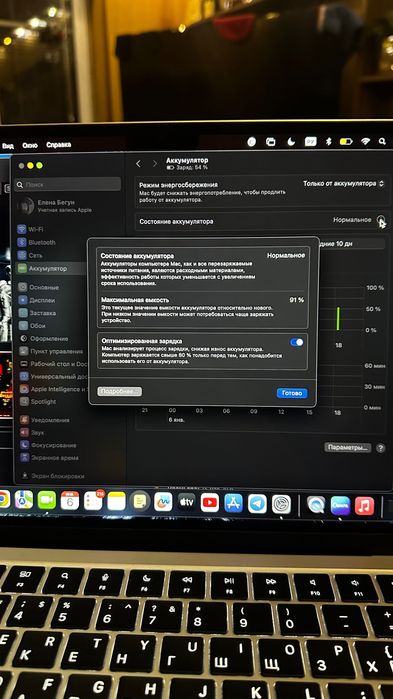Open YouTube from the Dock

click(210, 503)
